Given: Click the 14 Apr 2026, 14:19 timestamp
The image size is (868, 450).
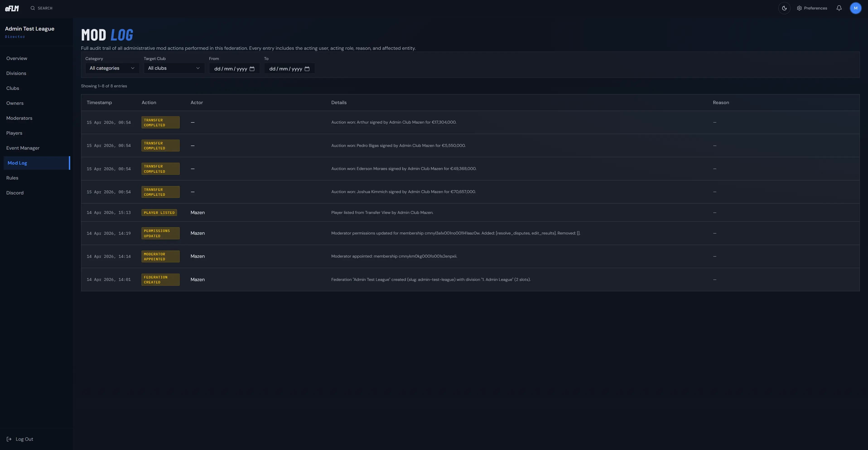Looking at the screenshot, I should coord(108,233).
